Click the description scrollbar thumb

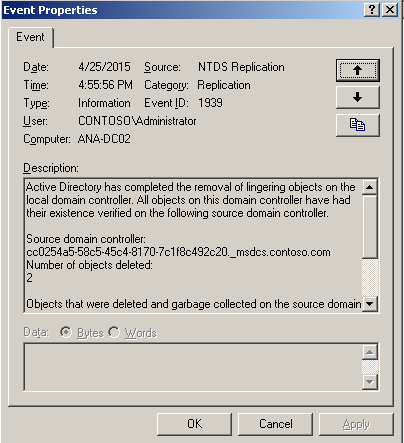pyautogui.click(x=369, y=226)
